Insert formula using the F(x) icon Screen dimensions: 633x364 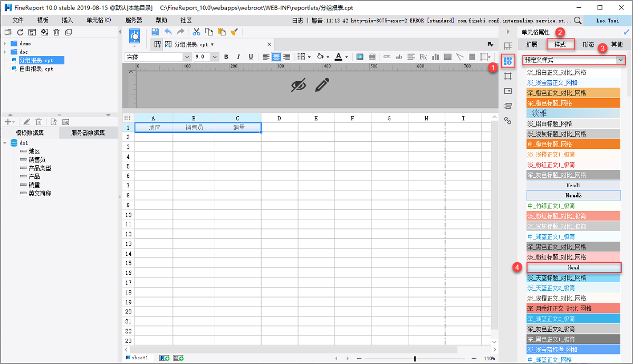click(423, 56)
